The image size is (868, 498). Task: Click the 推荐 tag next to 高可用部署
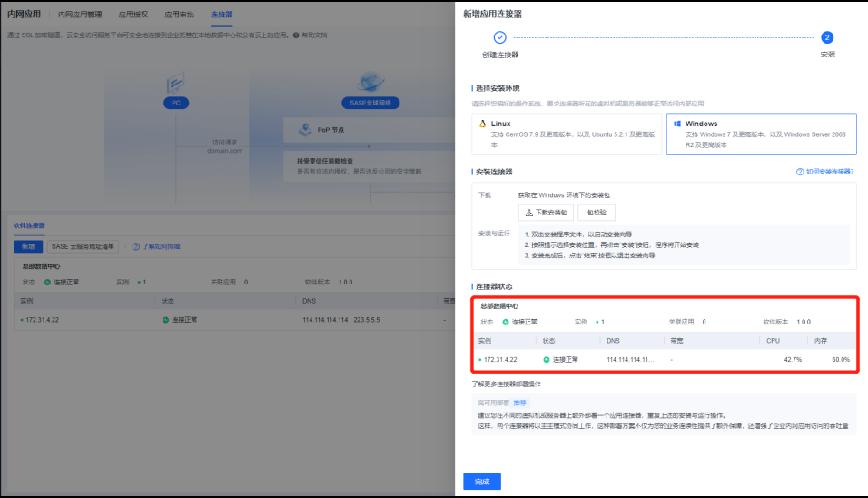(x=520, y=403)
